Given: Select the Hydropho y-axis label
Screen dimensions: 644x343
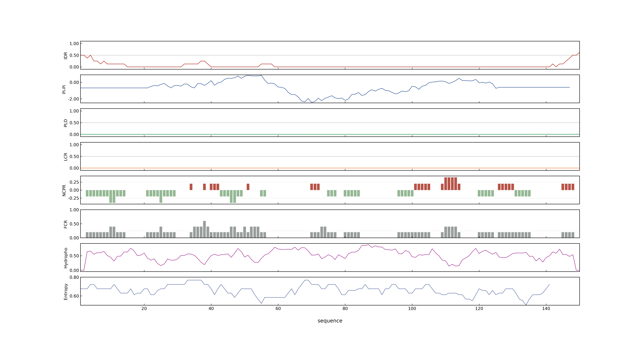Looking at the screenshot, I should point(66,258).
